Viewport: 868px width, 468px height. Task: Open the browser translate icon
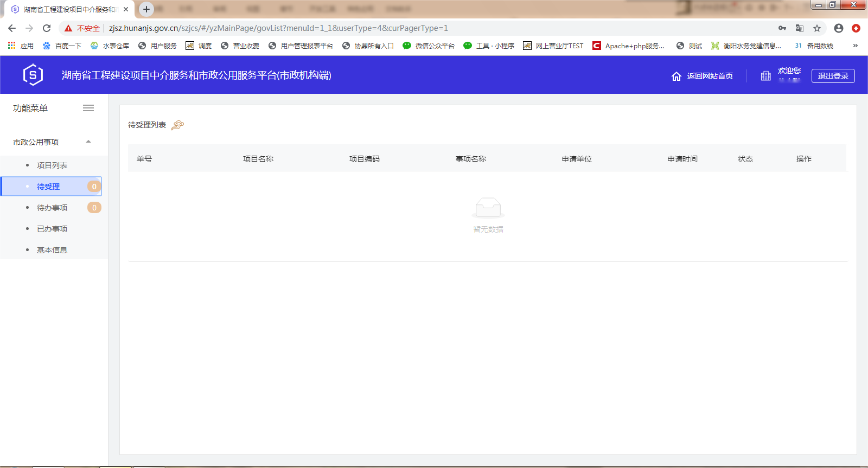coord(800,28)
